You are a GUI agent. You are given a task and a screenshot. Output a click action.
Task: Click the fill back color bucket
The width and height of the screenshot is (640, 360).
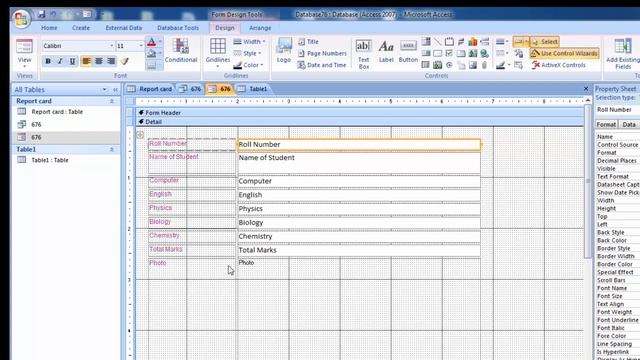click(151, 54)
